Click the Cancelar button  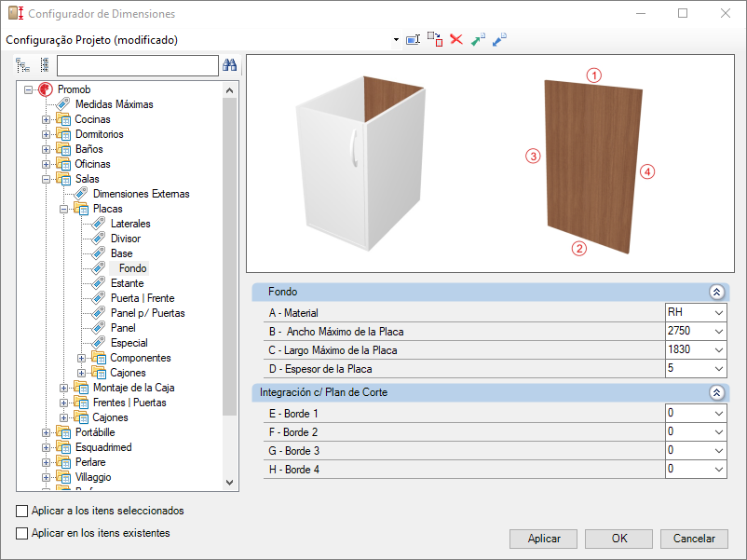(694, 539)
